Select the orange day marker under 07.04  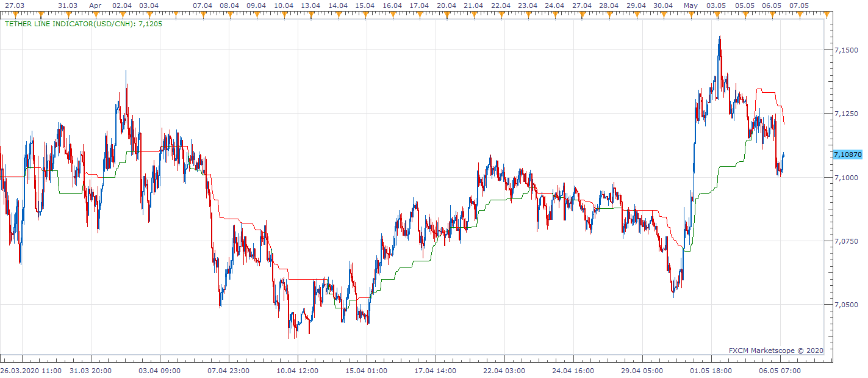[x=203, y=14]
